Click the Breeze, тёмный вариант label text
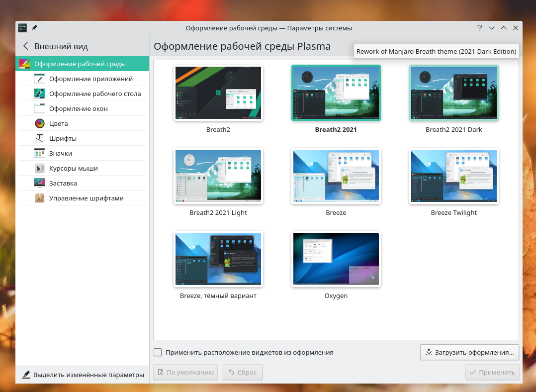 (x=218, y=296)
